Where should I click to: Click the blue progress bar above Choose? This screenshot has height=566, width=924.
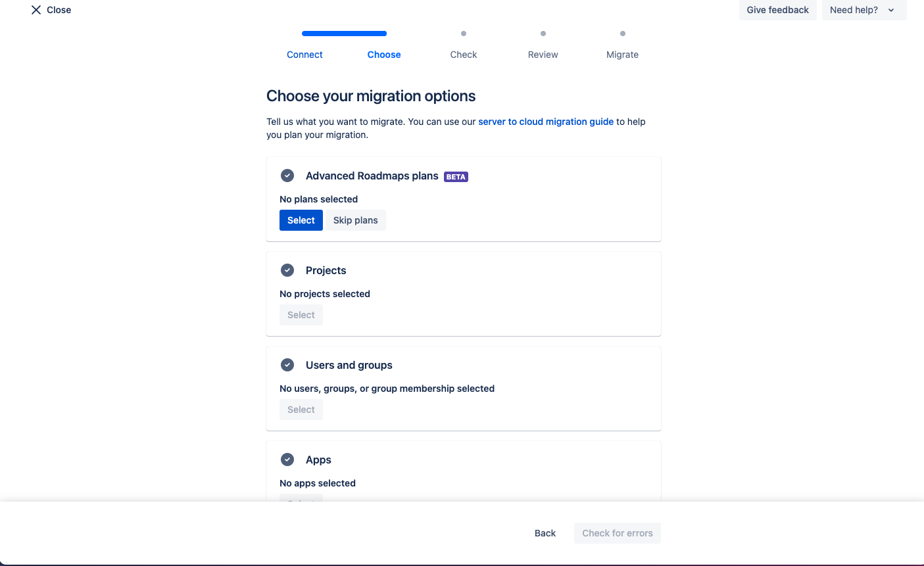click(344, 34)
